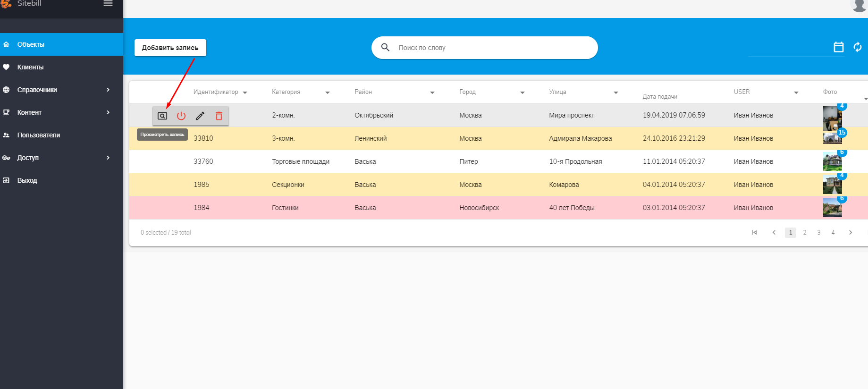The width and height of the screenshot is (868, 389).
Task: Expand the Контент submenu chevron
Action: (x=108, y=112)
